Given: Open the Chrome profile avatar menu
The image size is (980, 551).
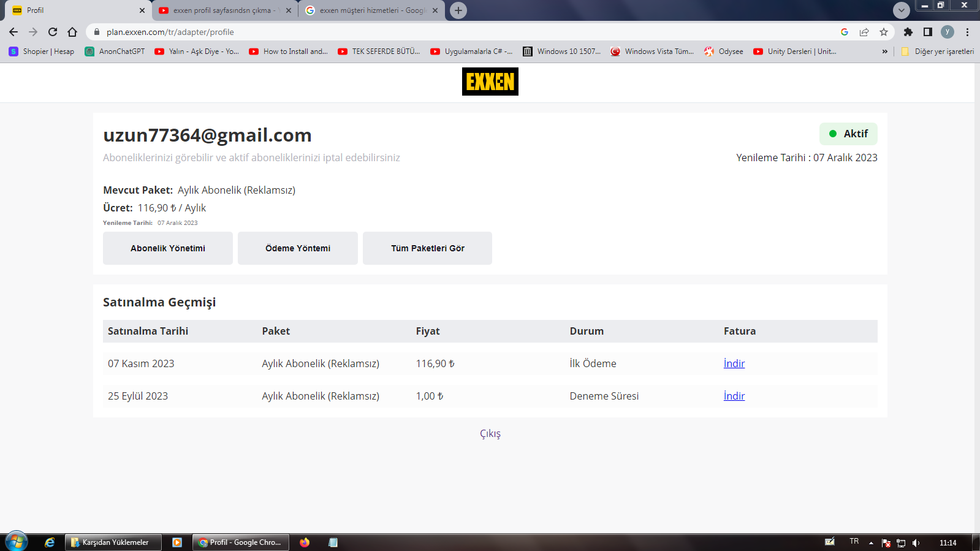Looking at the screenshot, I should pyautogui.click(x=948, y=32).
